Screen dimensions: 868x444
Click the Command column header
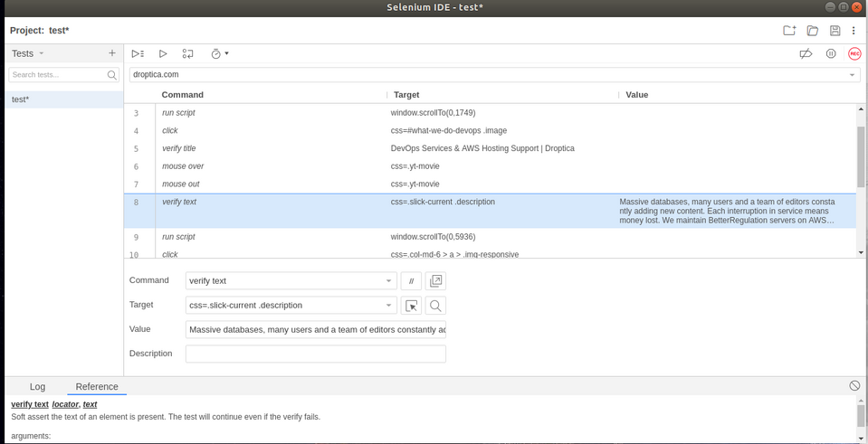(183, 95)
